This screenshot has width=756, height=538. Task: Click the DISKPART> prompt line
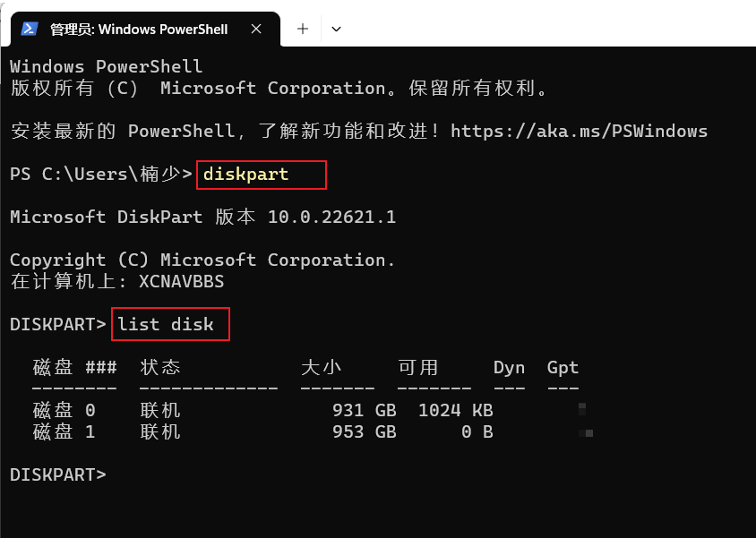tap(57, 474)
